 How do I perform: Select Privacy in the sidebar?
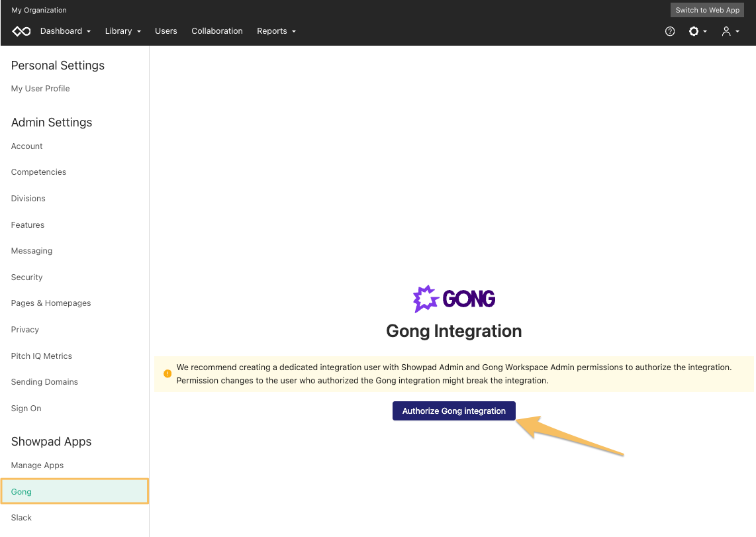coord(25,330)
